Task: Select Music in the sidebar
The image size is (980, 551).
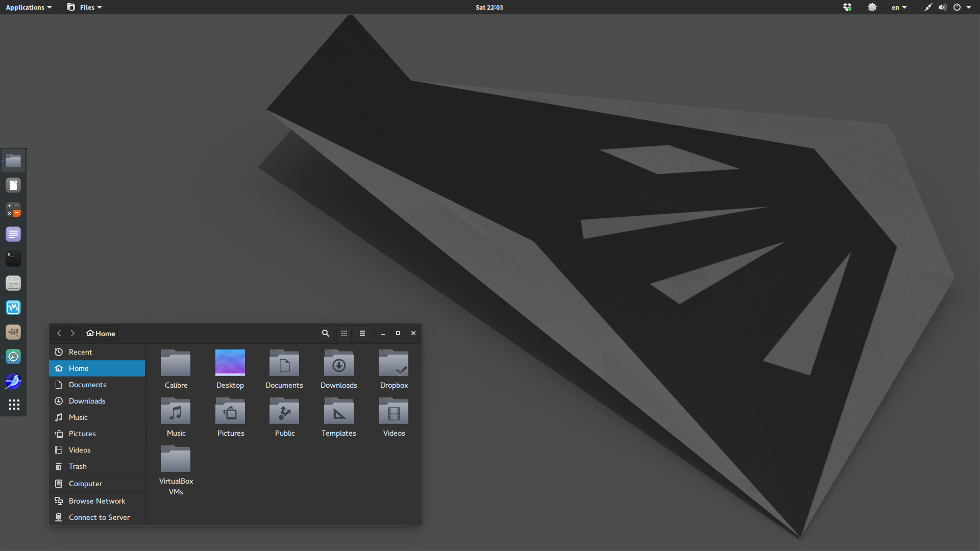Action: click(97, 417)
